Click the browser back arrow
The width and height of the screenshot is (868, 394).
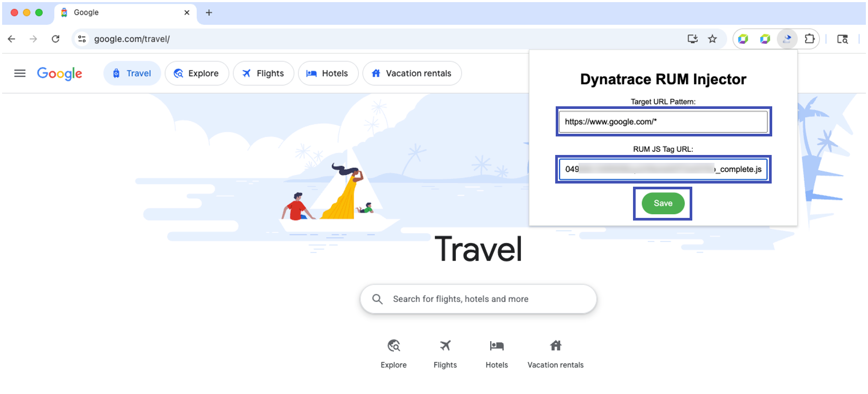(x=12, y=39)
